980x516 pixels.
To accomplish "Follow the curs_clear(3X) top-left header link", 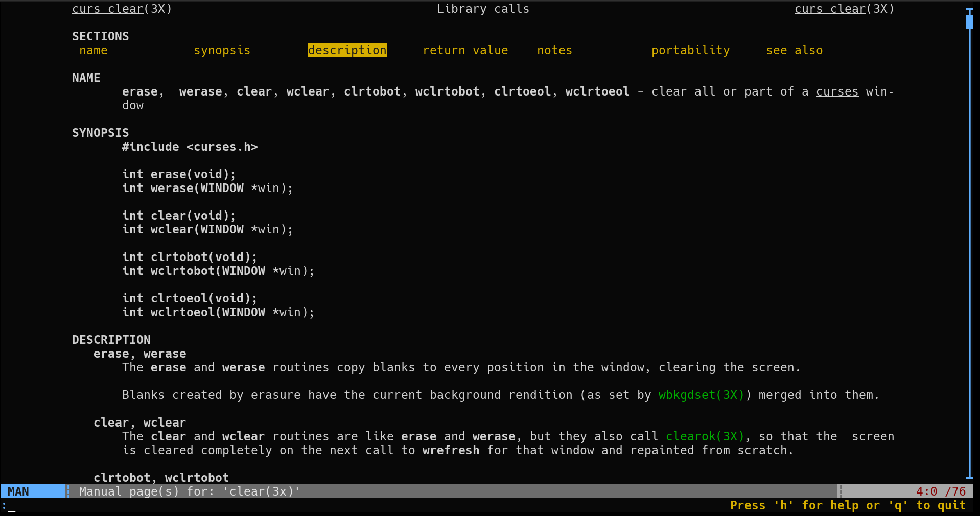I will [x=107, y=9].
